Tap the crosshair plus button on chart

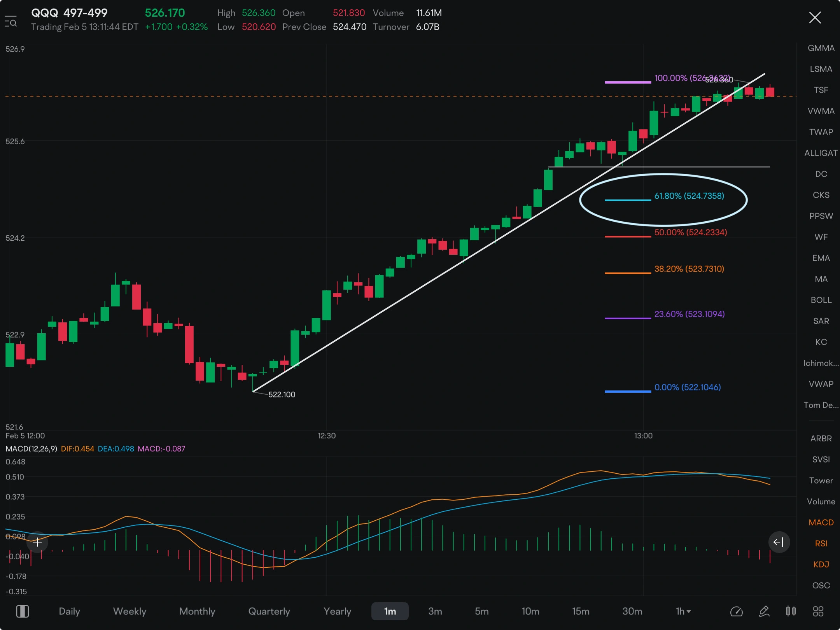[37, 542]
